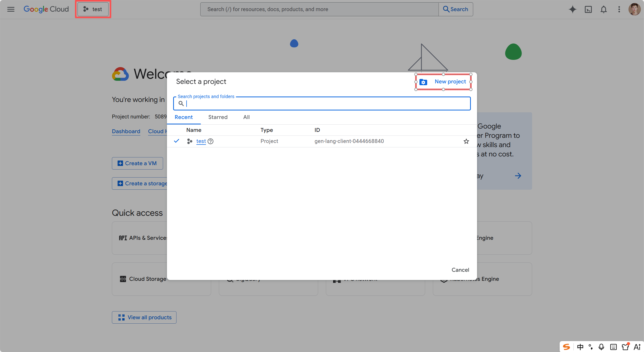Activate the Cloud Shell terminal icon
Viewport: 644px width, 352px height.
(x=588, y=9)
